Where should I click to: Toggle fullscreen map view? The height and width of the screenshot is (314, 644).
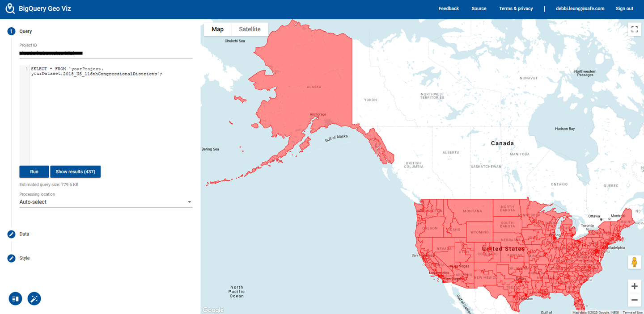click(634, 29)
